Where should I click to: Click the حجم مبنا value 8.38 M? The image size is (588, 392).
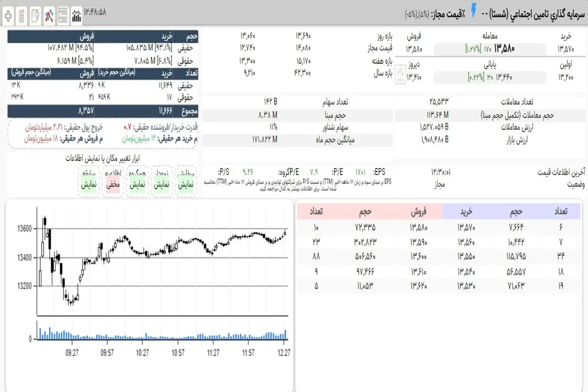tap(268, 115)
